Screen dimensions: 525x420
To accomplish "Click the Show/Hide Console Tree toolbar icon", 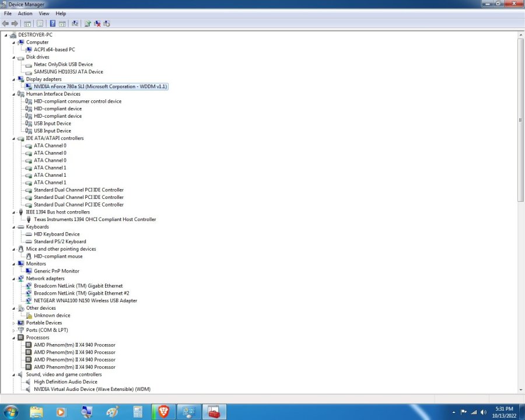I will (27, 23).
